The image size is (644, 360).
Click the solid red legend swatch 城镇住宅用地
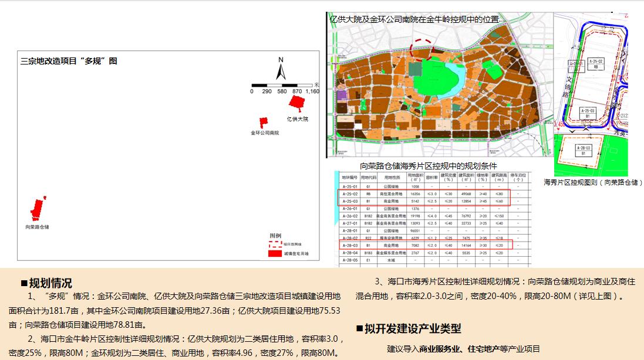pyautogui.click(x=275, y=253)
